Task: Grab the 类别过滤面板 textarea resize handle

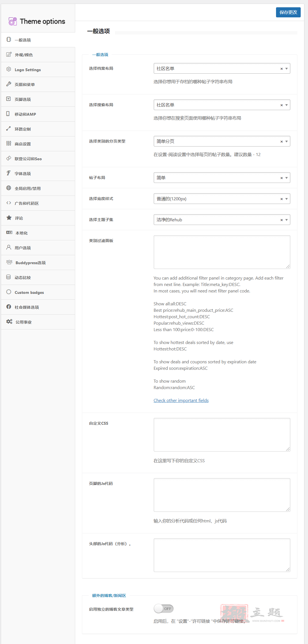Action: point(288,266)
